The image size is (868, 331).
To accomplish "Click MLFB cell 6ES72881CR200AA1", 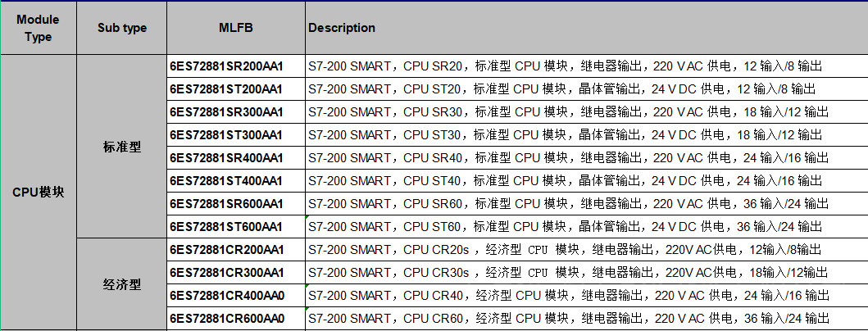I will tap(226, 249).
